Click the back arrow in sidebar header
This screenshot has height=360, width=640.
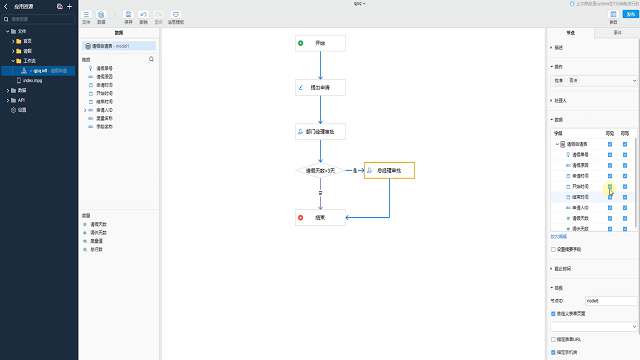pyautogui.click(x=6, y=7)
